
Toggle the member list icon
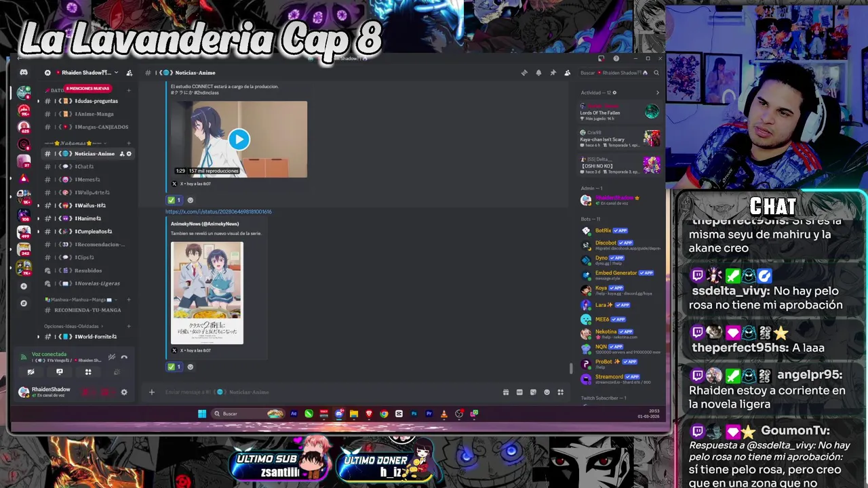point(567,73)
